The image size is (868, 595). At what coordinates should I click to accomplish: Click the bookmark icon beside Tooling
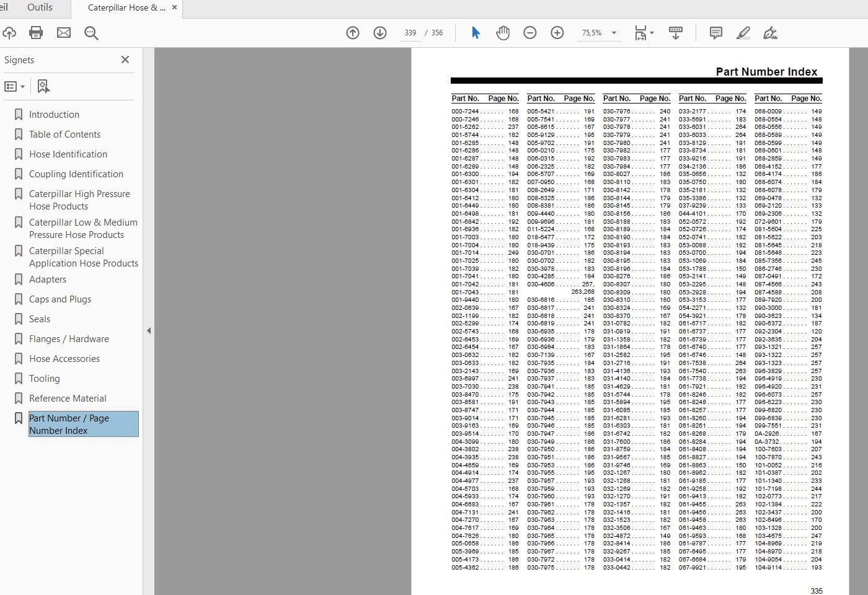click(x=19, y=379)
